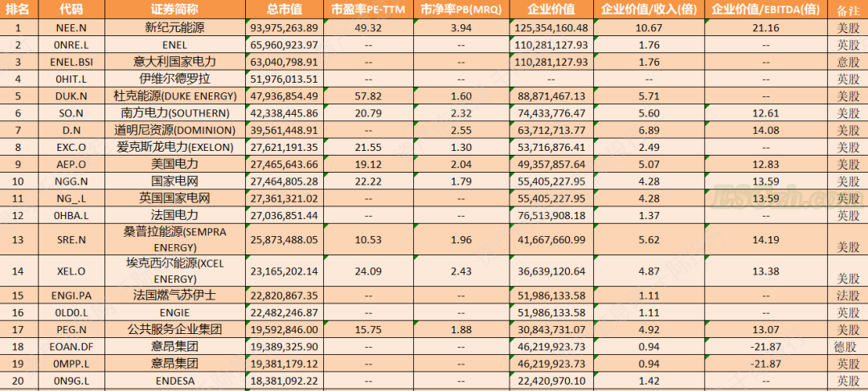Select the ENGI.PA code cell

tap(71, 295)
